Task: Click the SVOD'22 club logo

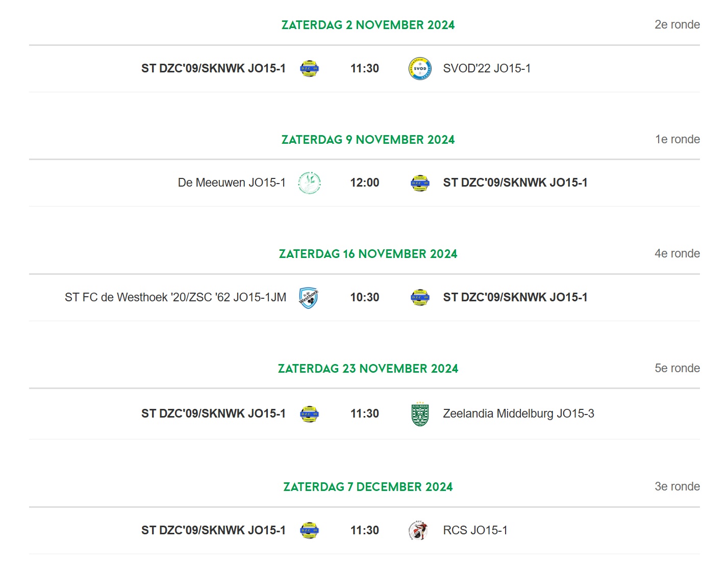Action: point(420,68)
